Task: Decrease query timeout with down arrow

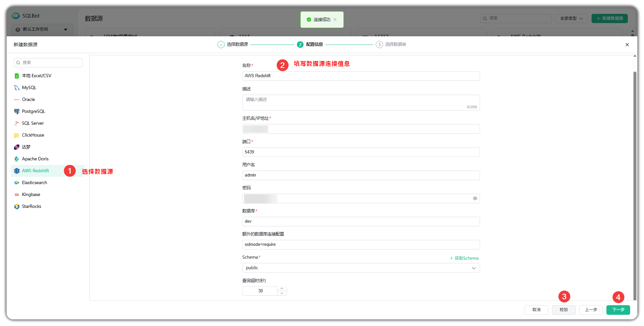Action: click(282, 293)
